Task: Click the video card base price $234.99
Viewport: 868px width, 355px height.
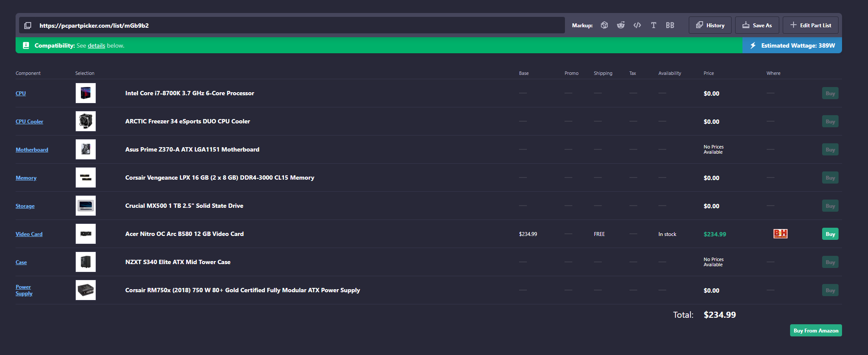Action: click(528, 234)
